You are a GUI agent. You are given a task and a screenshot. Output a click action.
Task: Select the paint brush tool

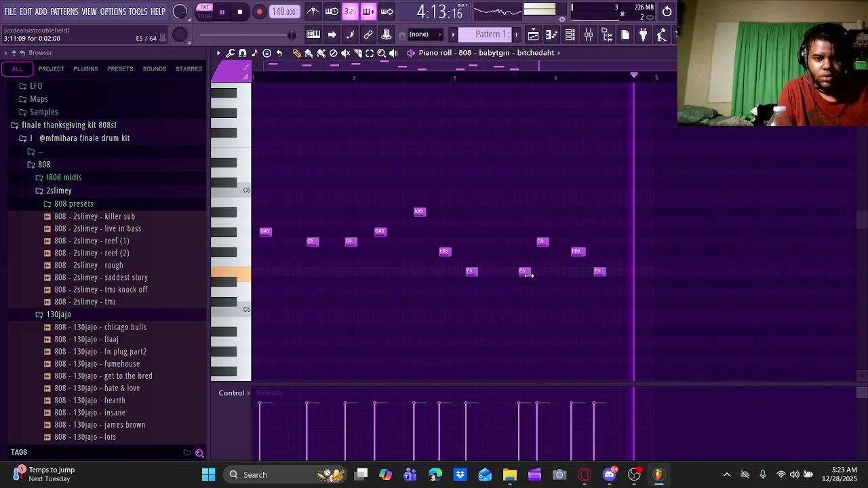309,53
